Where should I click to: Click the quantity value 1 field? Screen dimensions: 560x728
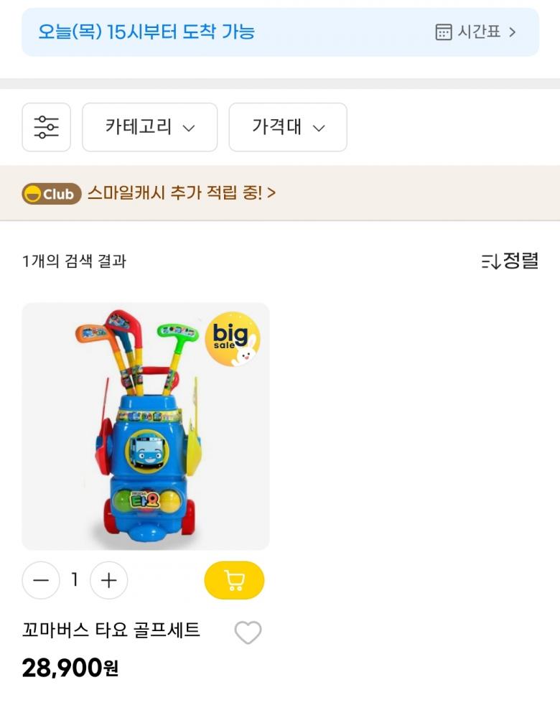(x=75, y=580)
